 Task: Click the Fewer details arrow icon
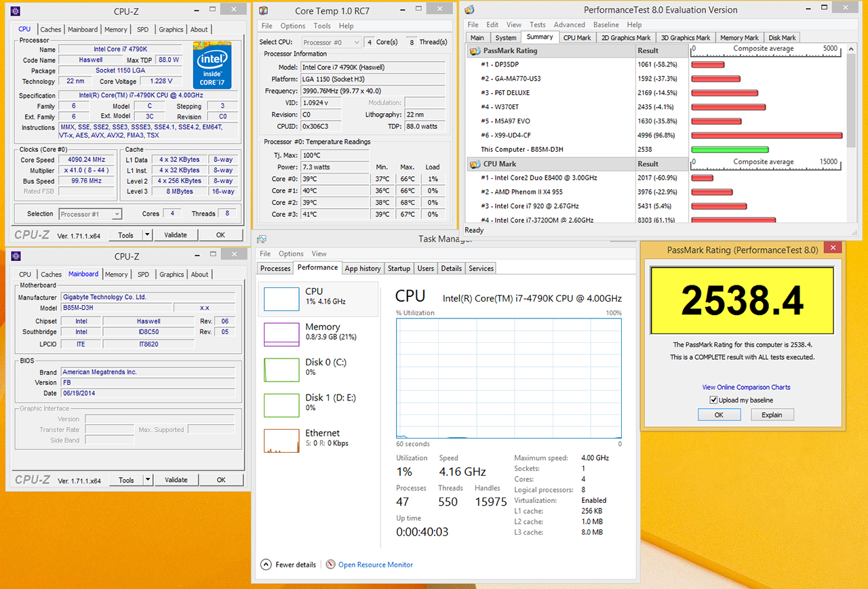(267, 565)
